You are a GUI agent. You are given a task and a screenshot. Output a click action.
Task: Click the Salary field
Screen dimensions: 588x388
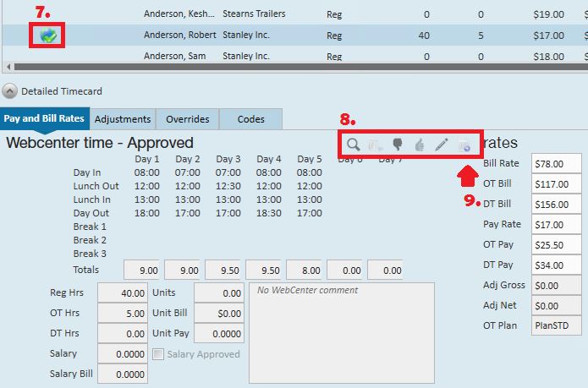[123, 353]
